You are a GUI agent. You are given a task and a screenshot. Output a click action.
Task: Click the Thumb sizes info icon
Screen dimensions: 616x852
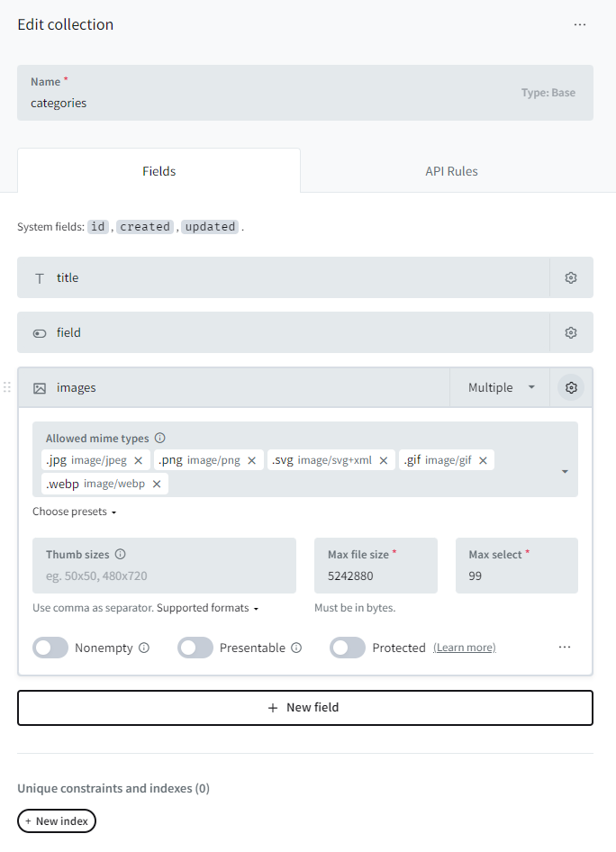[x=121, y=555]
